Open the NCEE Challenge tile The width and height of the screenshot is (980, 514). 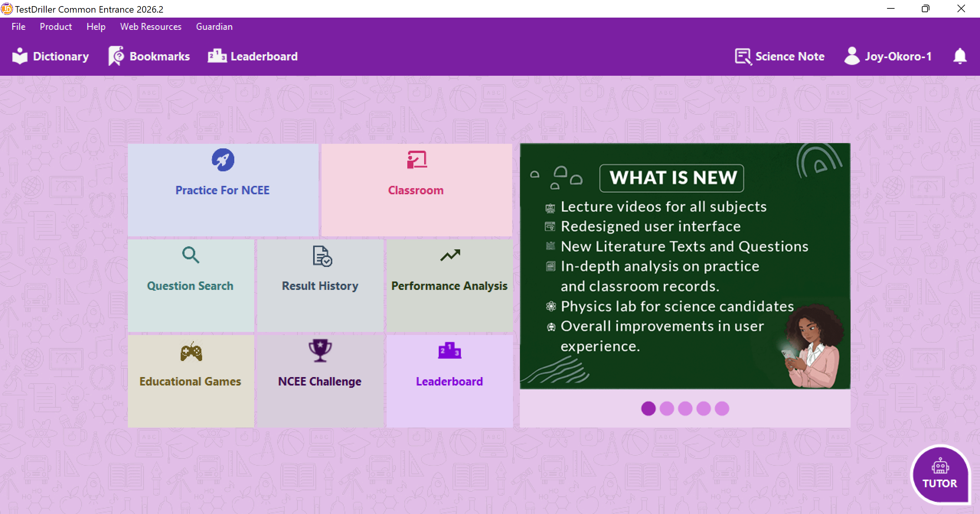coord(320,381)
